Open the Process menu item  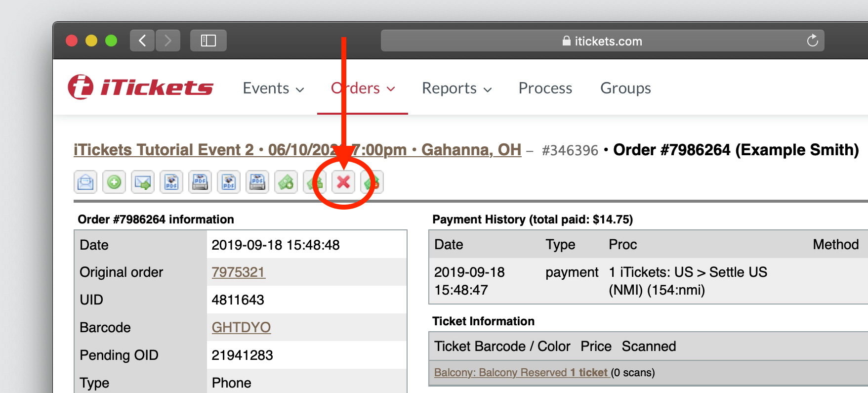(545, 88)
